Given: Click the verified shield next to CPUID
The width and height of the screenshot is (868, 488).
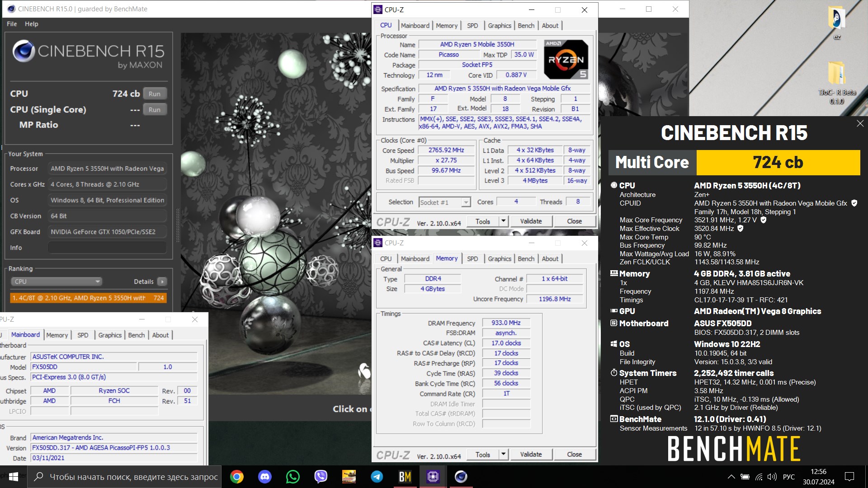Looking at the screenshot, I should pyautogui.click(x=854, y=203).
